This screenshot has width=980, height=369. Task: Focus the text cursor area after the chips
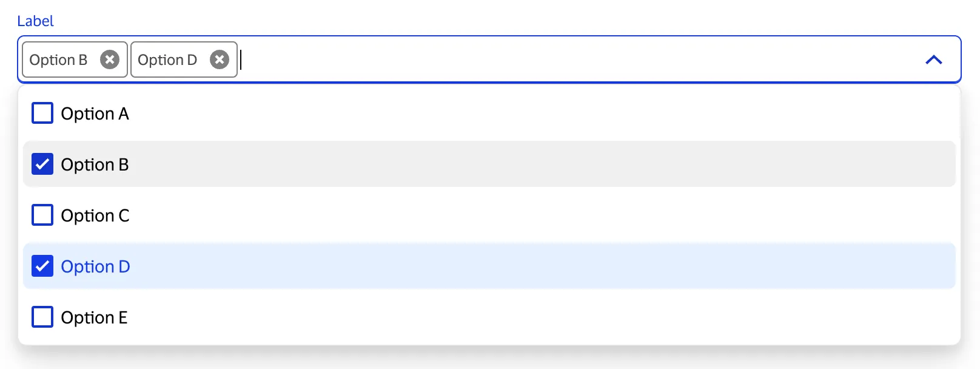(546, 59)
